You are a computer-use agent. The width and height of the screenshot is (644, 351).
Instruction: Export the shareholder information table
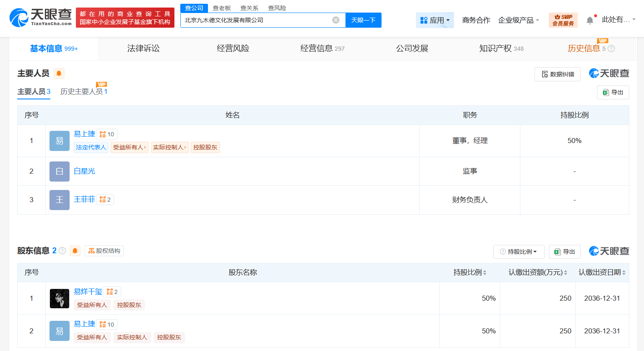pos(565,252)
